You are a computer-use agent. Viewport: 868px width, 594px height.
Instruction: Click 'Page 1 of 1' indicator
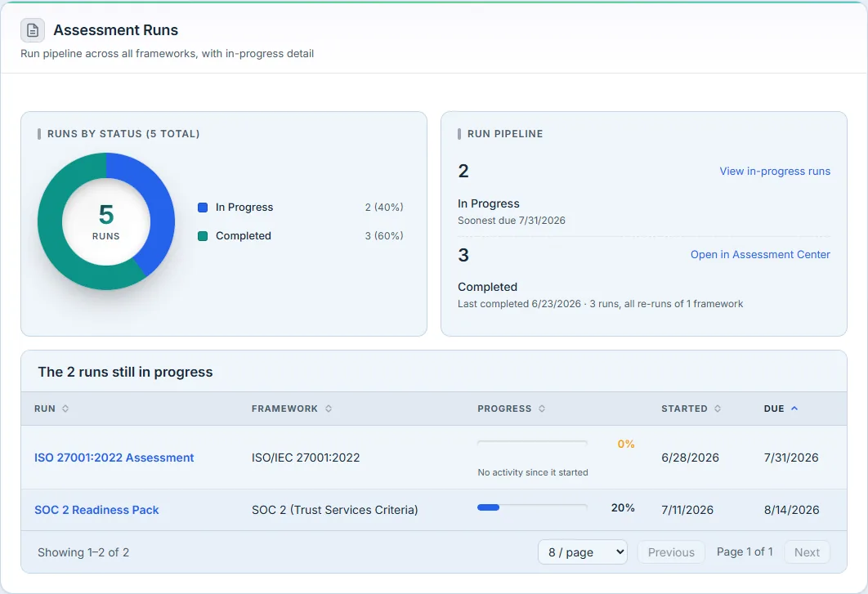point(745,552)
